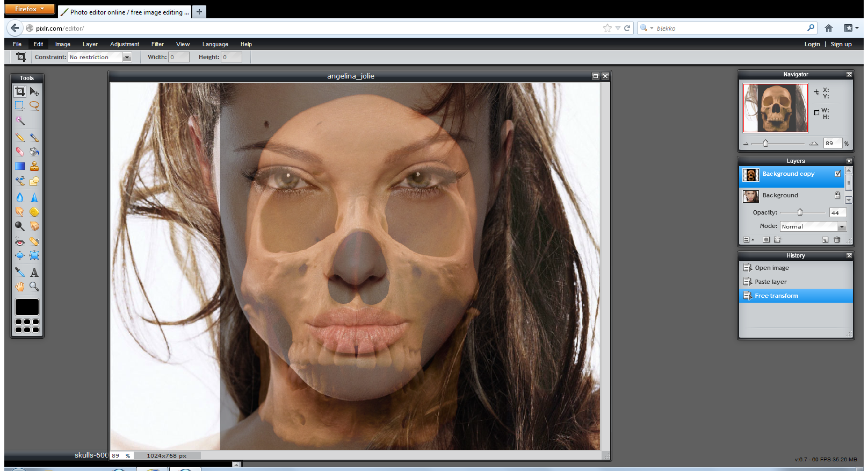The image size is (868, 471).
Task: Select the Smudge finger tool
Action: pos(20,212)
